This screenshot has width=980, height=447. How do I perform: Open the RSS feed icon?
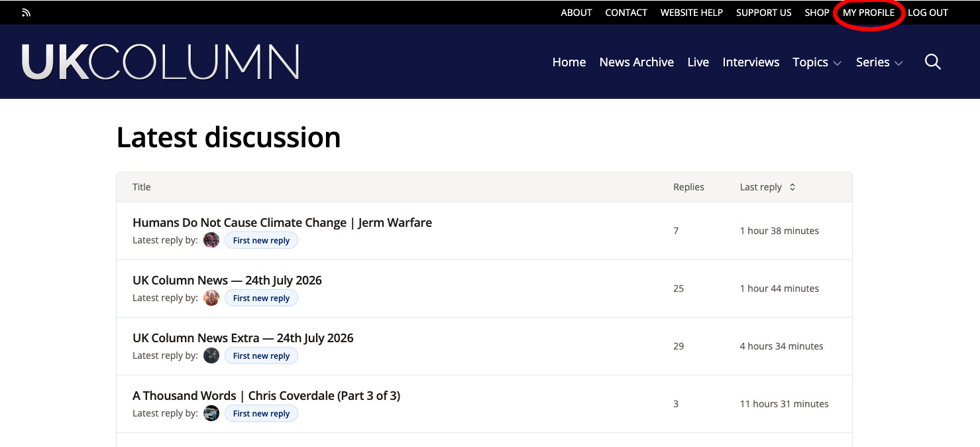pyautogui.click(x=26, y=13)
